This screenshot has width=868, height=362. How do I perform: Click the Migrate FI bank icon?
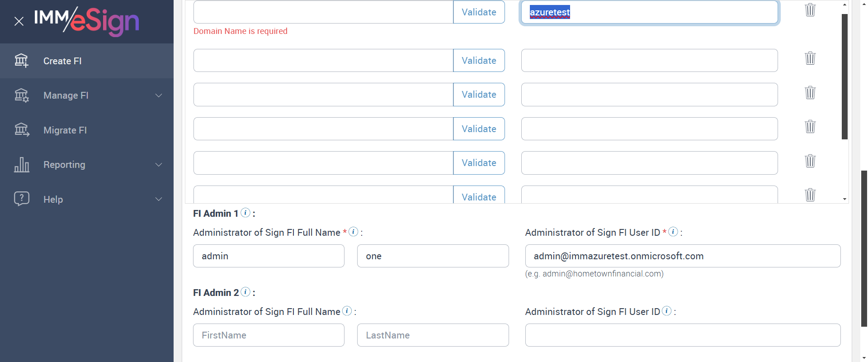(21, 130)
